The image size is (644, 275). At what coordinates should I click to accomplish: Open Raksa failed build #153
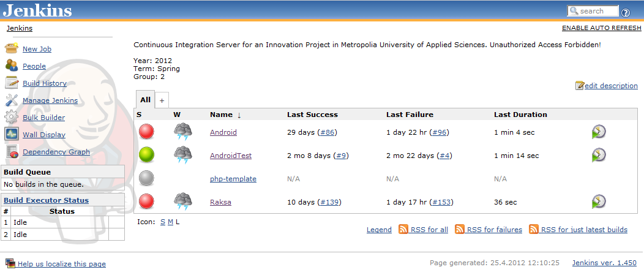pos(441,202)
